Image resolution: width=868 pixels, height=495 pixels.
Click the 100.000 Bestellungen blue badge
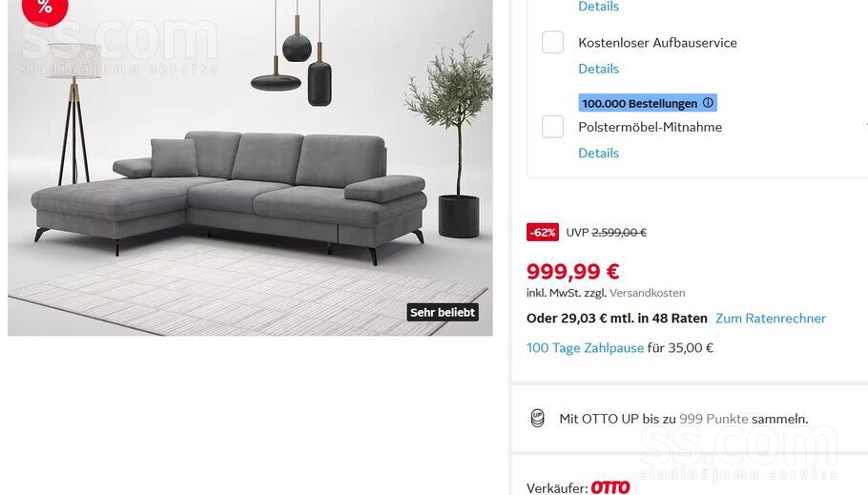point(648,103)
